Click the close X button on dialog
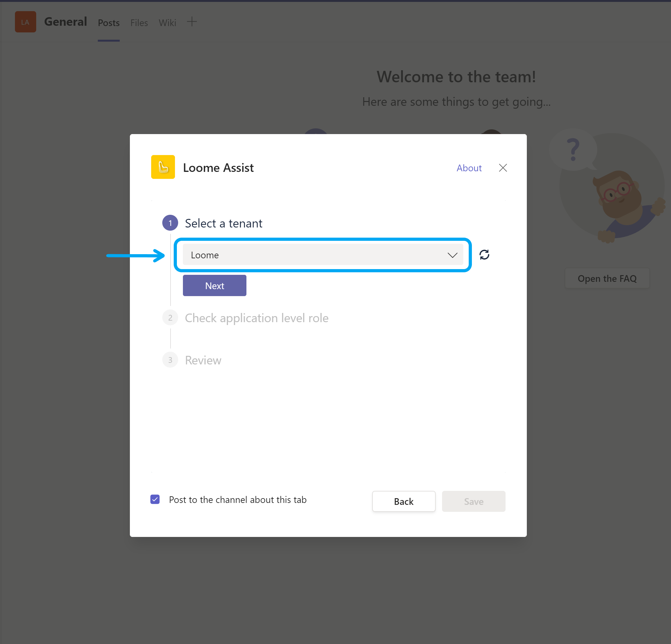The width and height of the screenshot is (671, 644). [x=503, y=168]
